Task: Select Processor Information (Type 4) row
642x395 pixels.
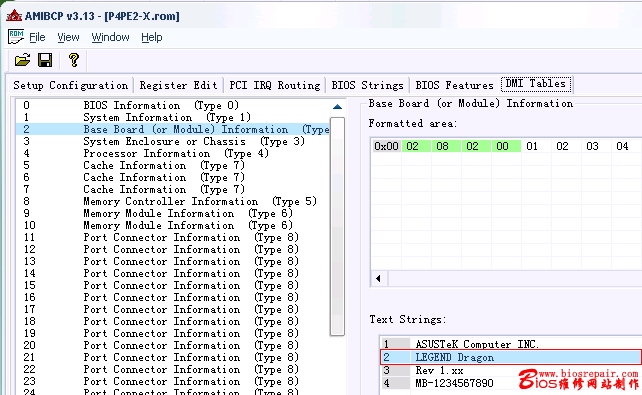Action: [x=172, y=153]
